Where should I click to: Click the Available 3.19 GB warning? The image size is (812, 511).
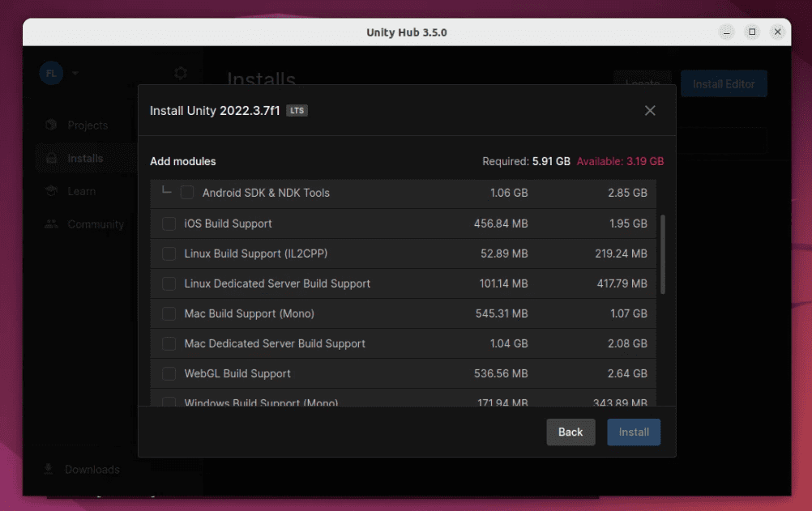point(620,161)
